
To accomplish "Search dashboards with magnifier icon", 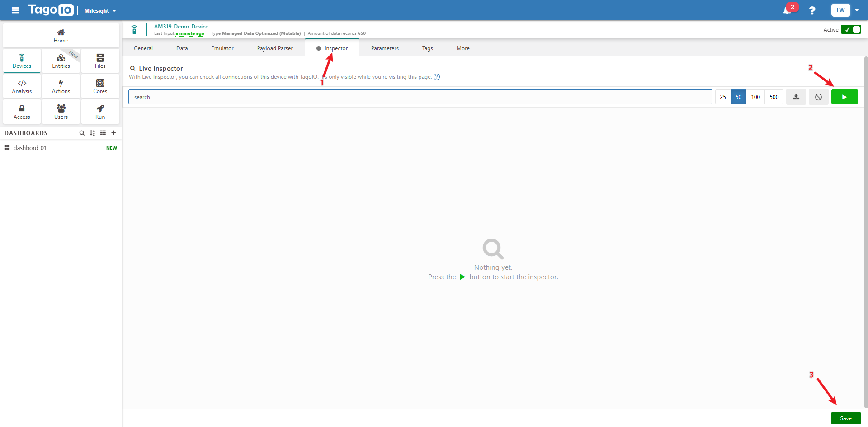I will pos(82,133).
